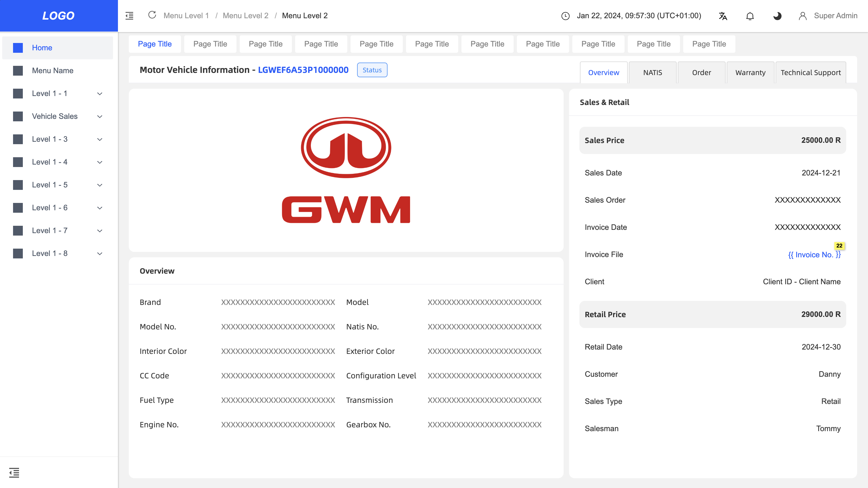Click Salesman value Tommy
This screenshot has height=488, width=868.
tap(828, 429)
